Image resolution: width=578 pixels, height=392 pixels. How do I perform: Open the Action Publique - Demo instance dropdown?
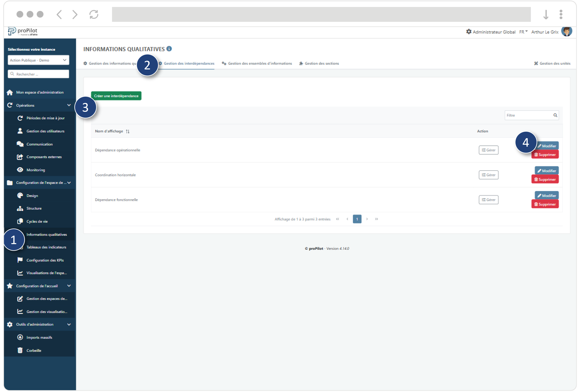[x=38, y=60]
